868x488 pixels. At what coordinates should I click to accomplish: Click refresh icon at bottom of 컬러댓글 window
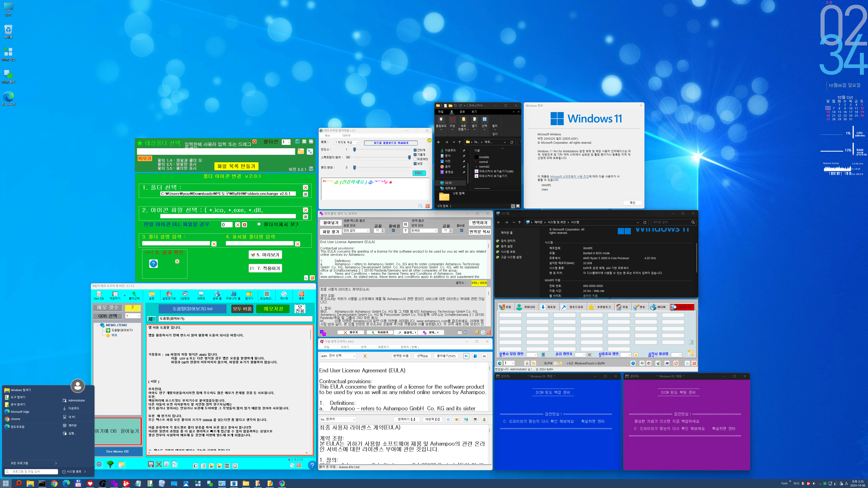tap(421, 206)
